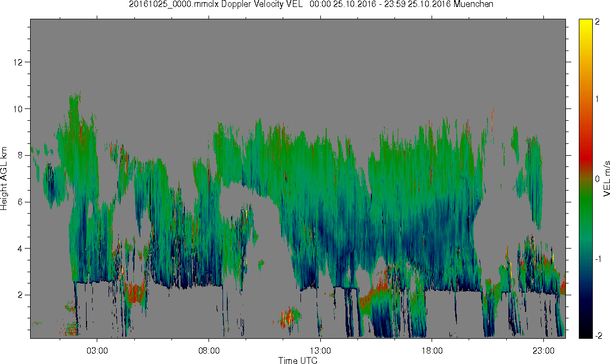Click the colorbar value 1 label
The height and width of the screenshot is (364, 610).
click(598, 99)
